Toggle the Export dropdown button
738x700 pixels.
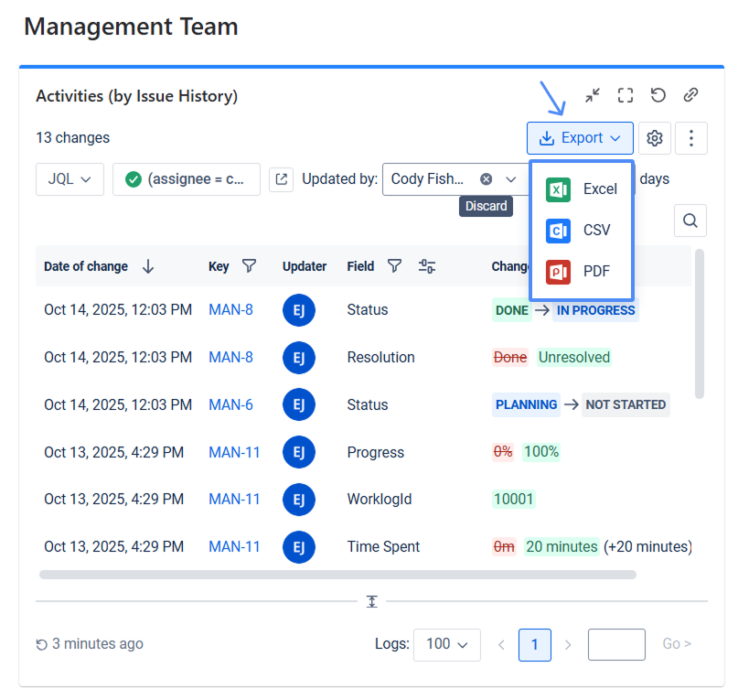[x=581, y=138]
